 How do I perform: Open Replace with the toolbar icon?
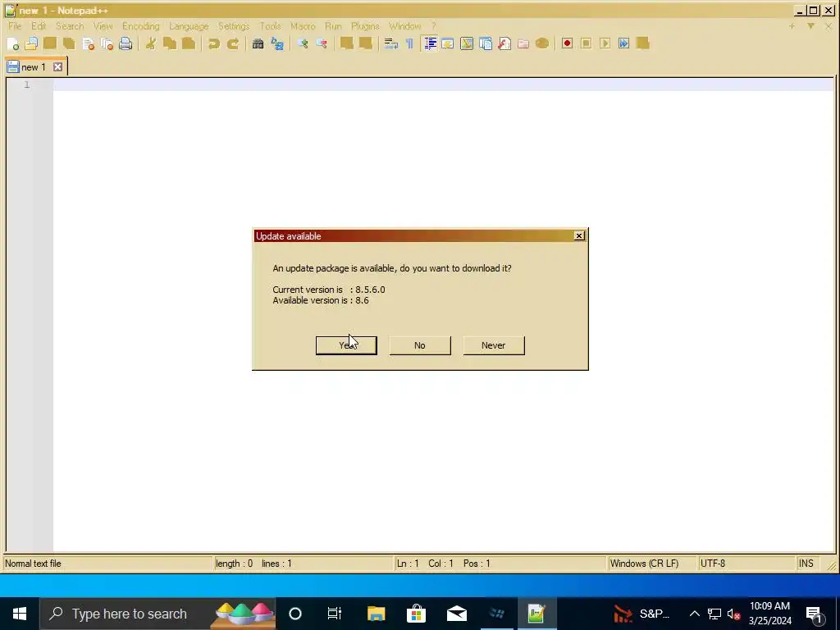coord(277,44)
